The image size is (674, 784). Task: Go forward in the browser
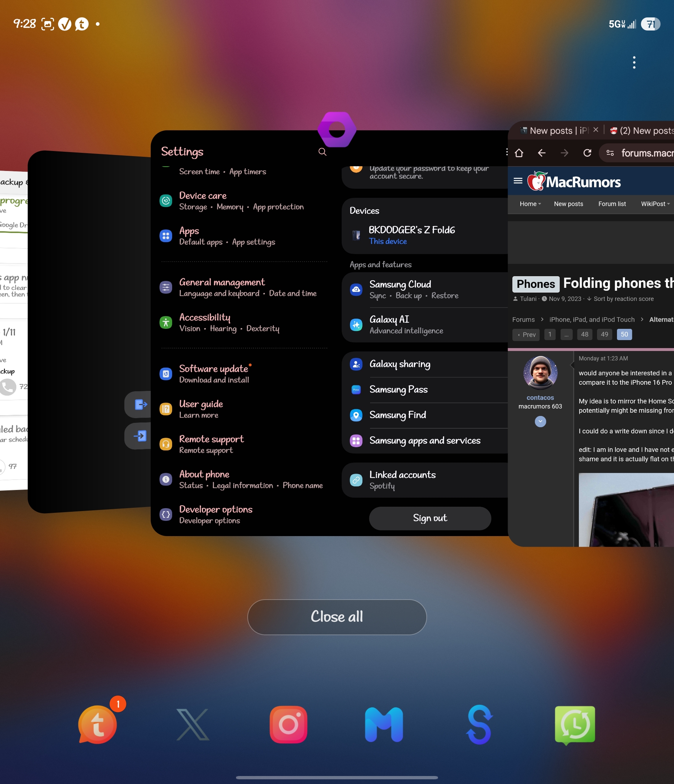click(564, 153)
